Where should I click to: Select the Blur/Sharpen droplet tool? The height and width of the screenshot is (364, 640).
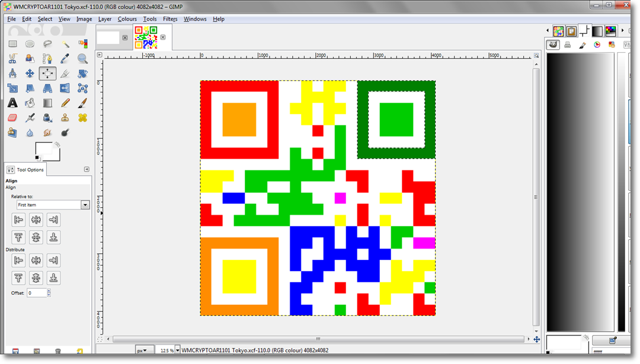tap(30, 133)
